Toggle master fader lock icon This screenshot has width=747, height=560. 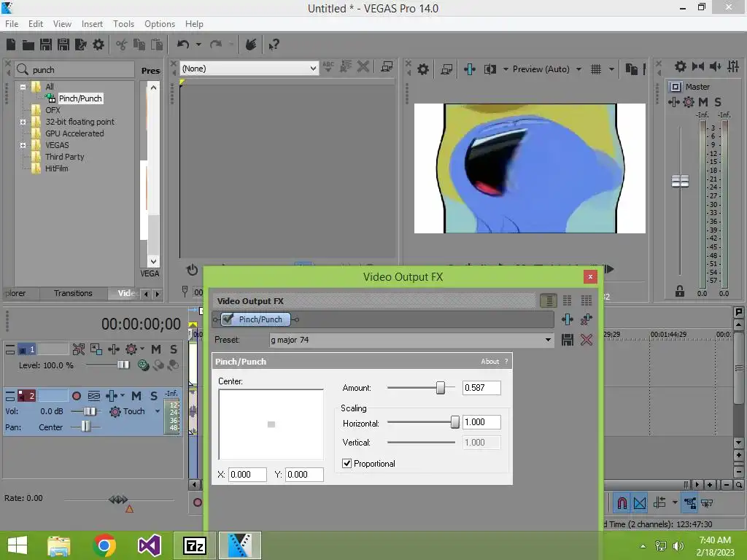[680, 291]
